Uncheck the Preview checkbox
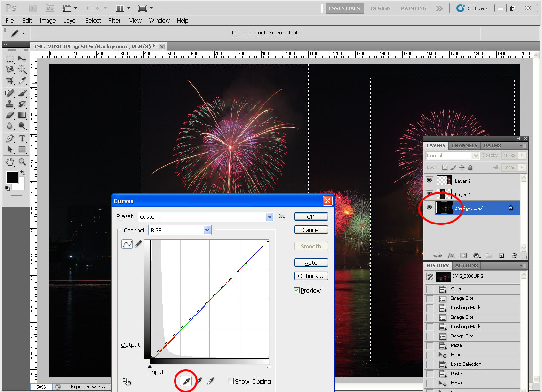Screen dimensions: 542x392 [x=297, y=290]
